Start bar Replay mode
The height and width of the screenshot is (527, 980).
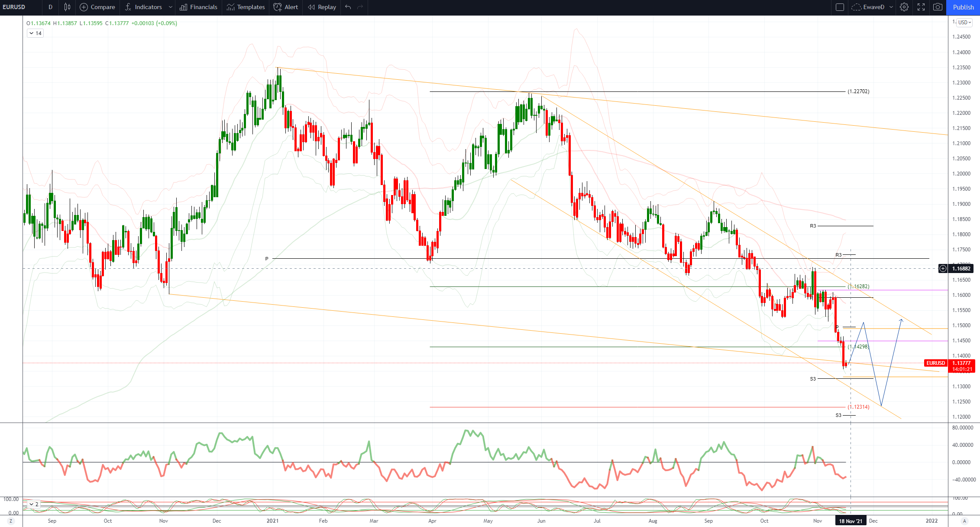tap(322, 7)
